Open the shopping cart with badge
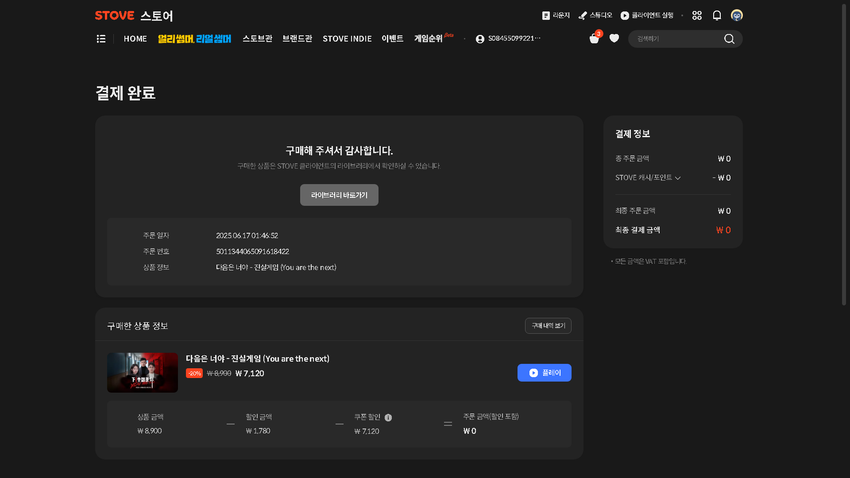The image size is (850, 478). (595, 37)
